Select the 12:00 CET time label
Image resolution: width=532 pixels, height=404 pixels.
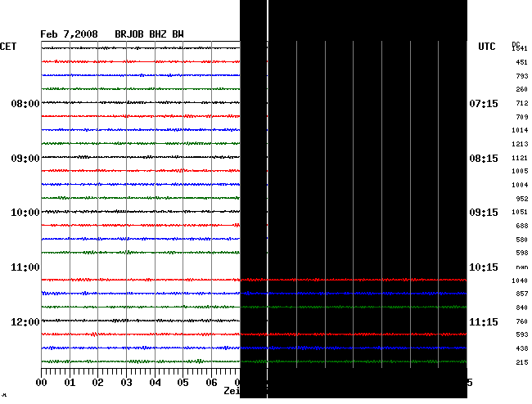point(25,322)
